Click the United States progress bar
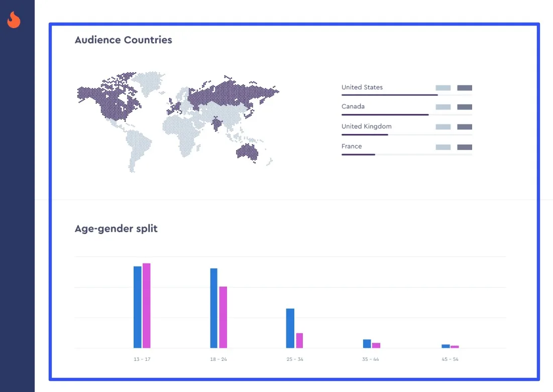The image size is (553, 392). (389, 94)
